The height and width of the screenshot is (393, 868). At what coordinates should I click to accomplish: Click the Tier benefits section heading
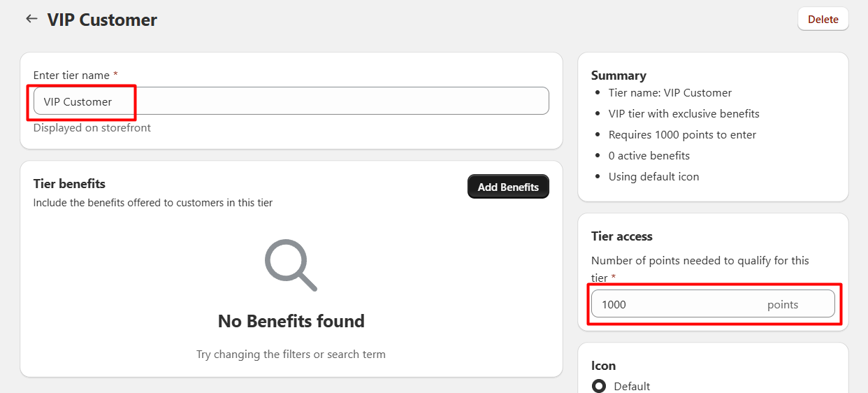[69, 184]
